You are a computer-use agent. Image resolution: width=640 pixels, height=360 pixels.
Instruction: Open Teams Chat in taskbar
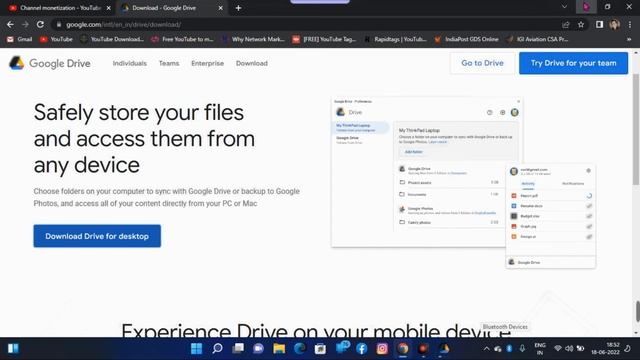coord(258,348)
